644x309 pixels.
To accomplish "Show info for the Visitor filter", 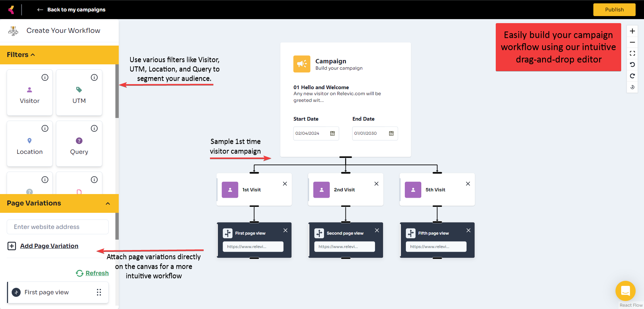I will 45,77.
